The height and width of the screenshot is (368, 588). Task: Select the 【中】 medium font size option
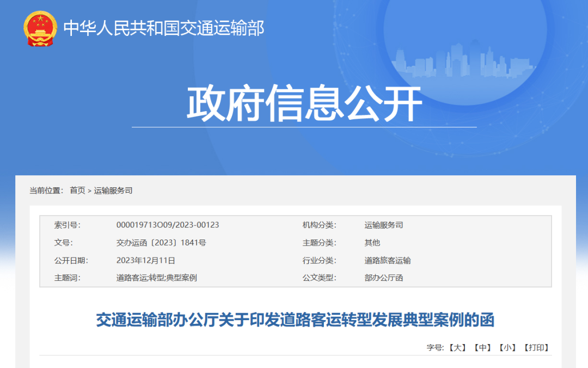tap(482, 347)
